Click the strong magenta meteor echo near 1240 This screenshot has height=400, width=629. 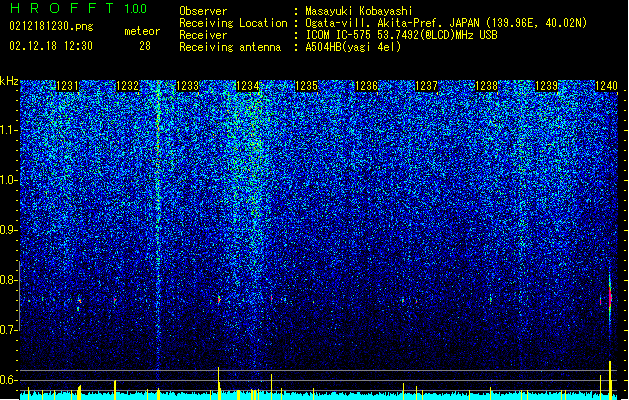pos(610,298)
